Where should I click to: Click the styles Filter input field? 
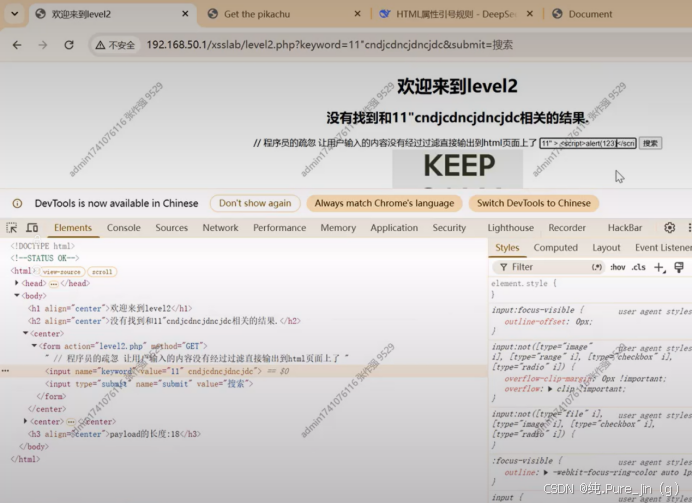click(546, 267)
